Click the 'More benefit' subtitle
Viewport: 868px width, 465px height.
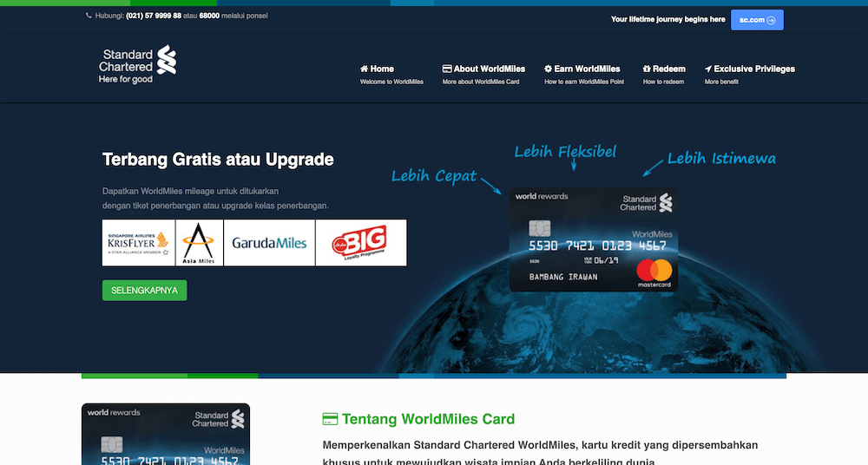[x=721, y=82]
